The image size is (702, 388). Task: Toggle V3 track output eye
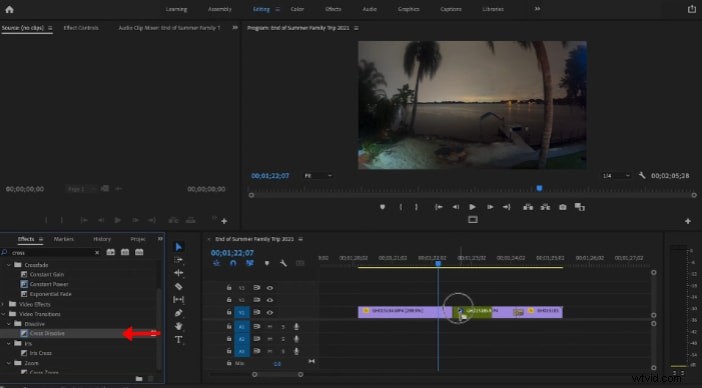pyautogui.click(x=270, y=288)
